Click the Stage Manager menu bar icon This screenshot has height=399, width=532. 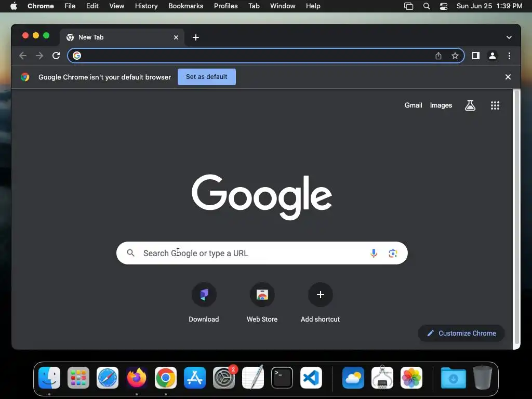click(408, 6)
